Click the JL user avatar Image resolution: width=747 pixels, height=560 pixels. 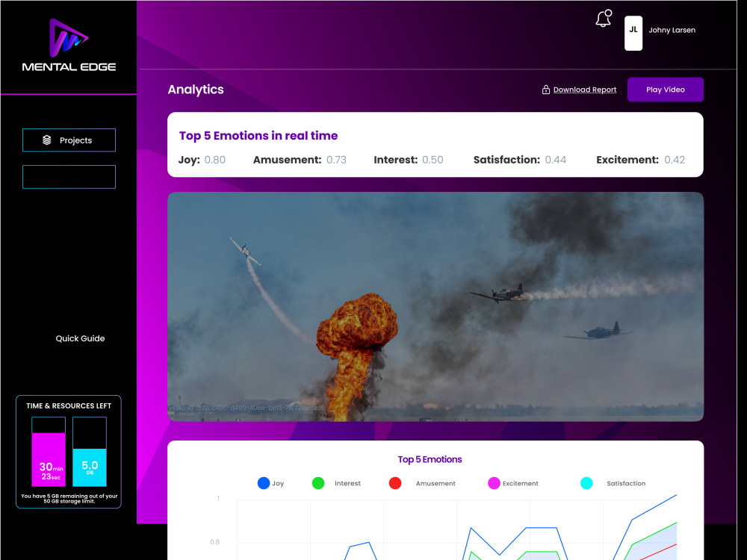coord(633,33)
